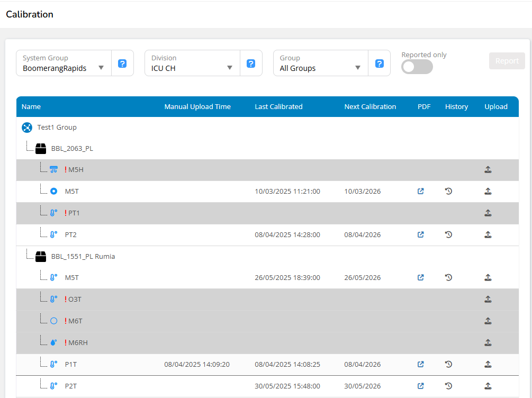
Task: View calibration history for PT2 sensor
Action: pos(448,234)
